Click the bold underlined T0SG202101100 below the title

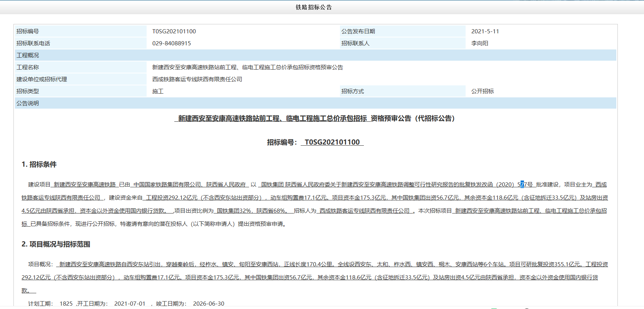coord(332,142)
